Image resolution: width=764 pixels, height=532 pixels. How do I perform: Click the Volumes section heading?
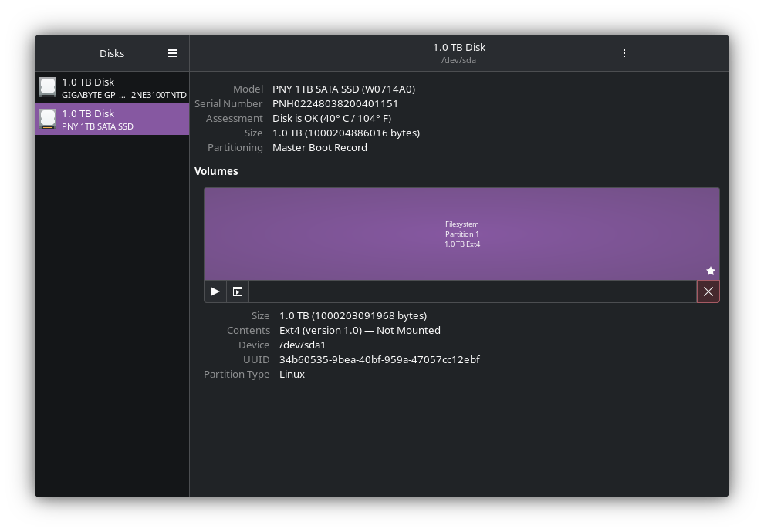coord(216,171)
